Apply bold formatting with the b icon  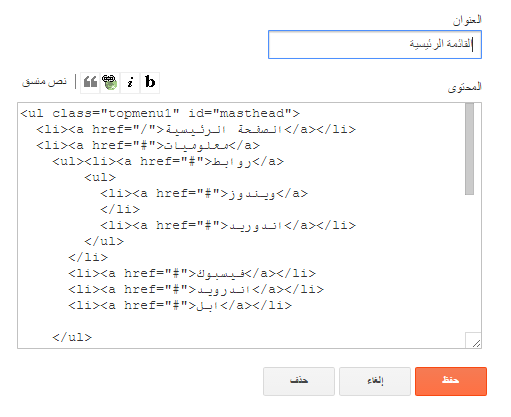tap(150, 82)
